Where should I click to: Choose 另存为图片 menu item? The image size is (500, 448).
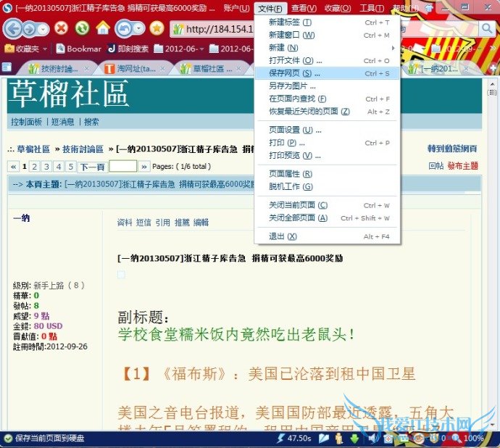328,86
